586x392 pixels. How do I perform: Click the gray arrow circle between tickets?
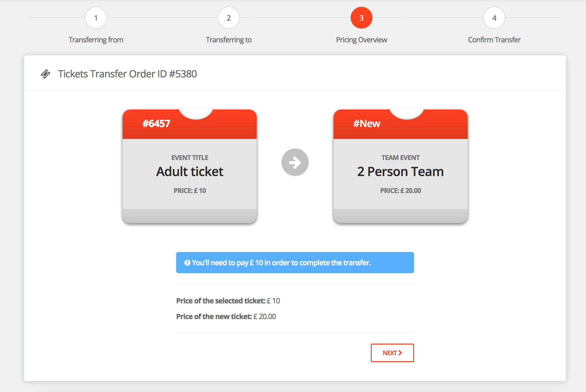coord(295,162)
